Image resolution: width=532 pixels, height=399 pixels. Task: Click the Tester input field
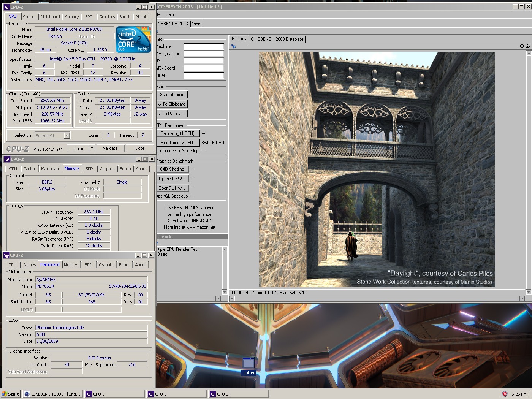(204, 75)
